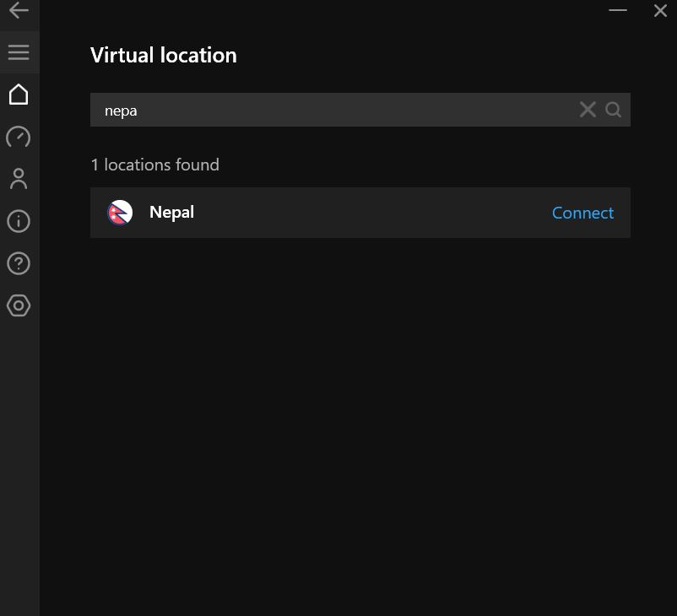The image size is (677, 616).
Task: Open the speed gauge sidebar icon
Action: coord(19,137)
